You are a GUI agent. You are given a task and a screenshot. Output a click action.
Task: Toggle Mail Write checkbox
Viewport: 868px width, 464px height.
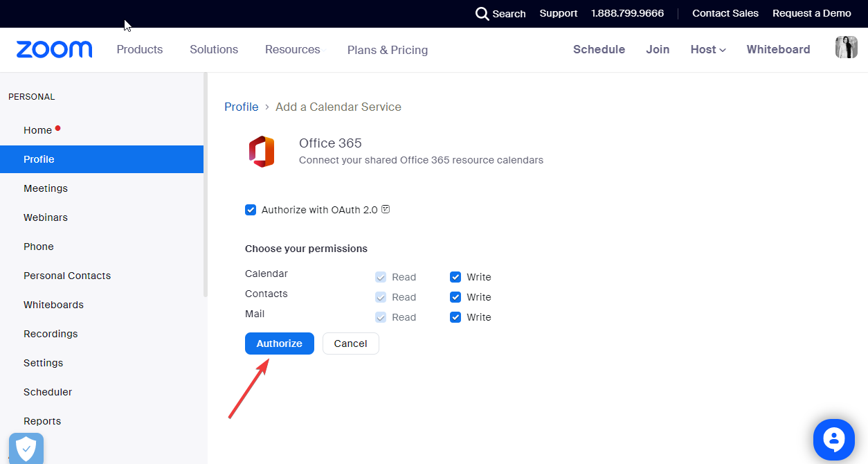point(455,317)
